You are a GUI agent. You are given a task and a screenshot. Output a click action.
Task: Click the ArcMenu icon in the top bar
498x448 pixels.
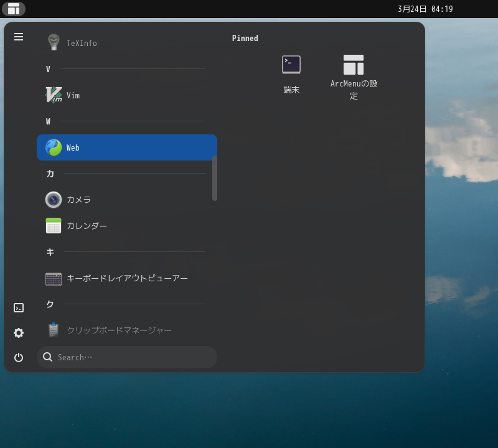click(14, 9)
